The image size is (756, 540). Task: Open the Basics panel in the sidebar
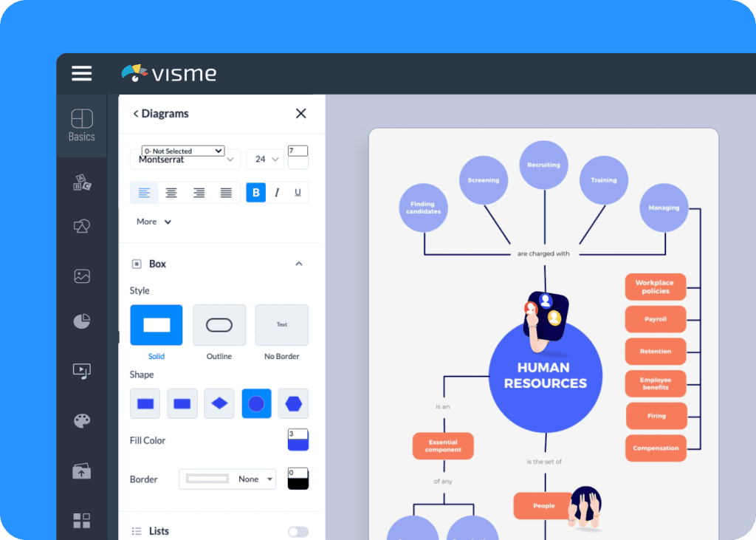click(x=81, y=124)
